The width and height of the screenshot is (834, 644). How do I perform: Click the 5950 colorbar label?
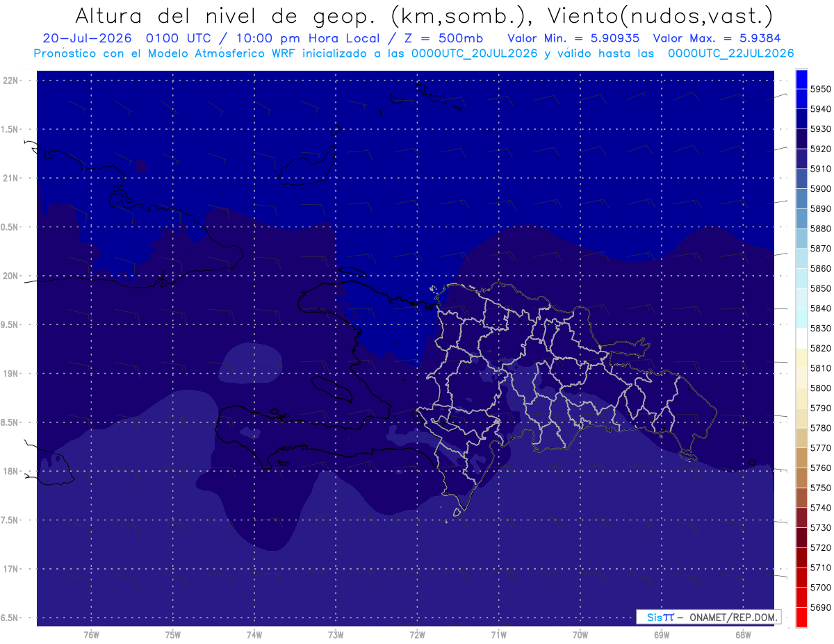coord(821,89)
